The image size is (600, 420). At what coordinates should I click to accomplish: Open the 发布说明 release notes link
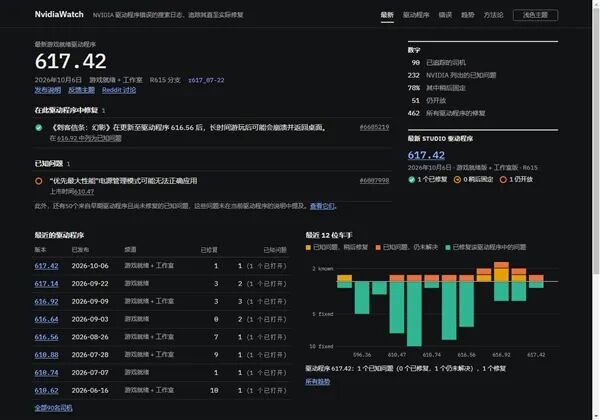[x=48, y=90]
